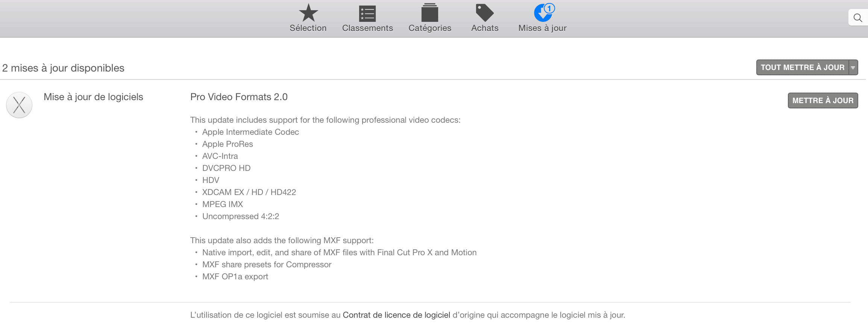Go to the Achats tab label
The image size is (868, 326).
(x=485, y=28)
